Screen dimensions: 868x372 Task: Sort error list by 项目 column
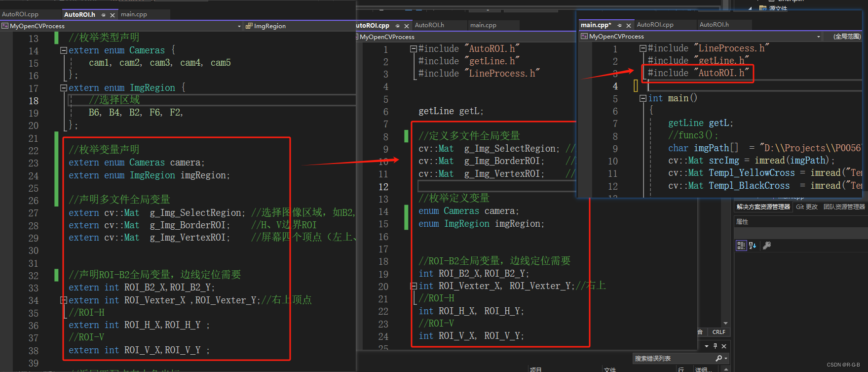coord(536,369)
